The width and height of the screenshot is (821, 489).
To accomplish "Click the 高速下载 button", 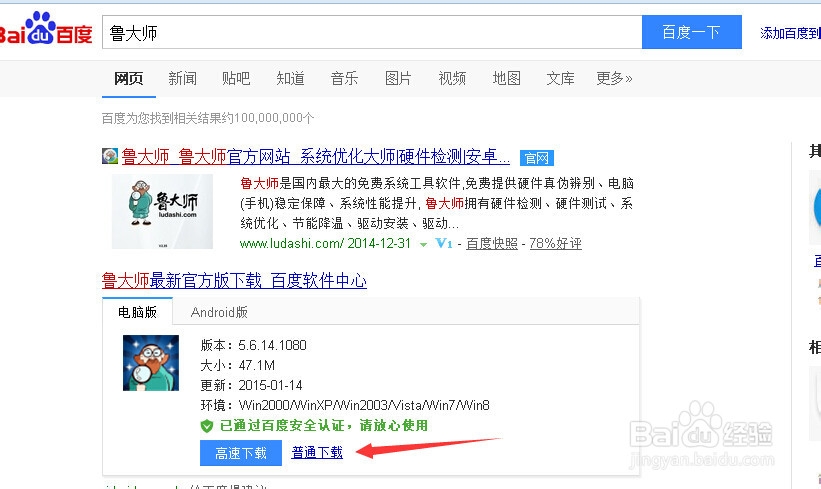I will click(241, 453).
